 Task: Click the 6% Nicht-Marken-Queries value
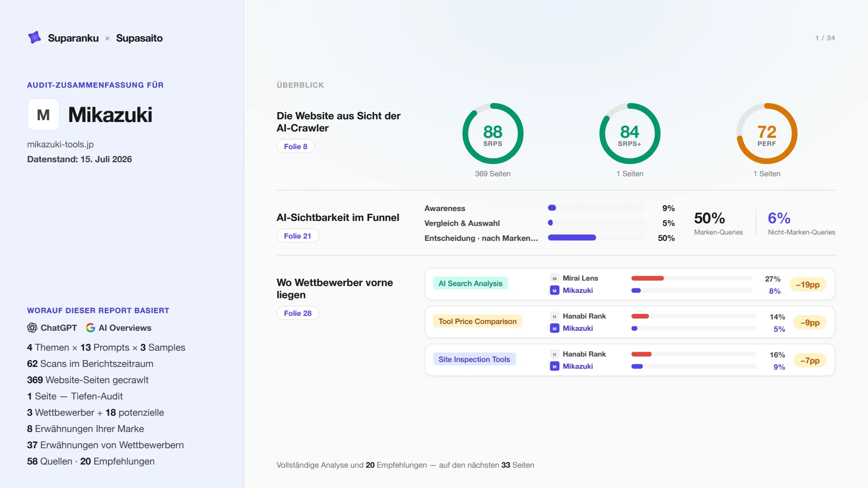coord(779,218)
